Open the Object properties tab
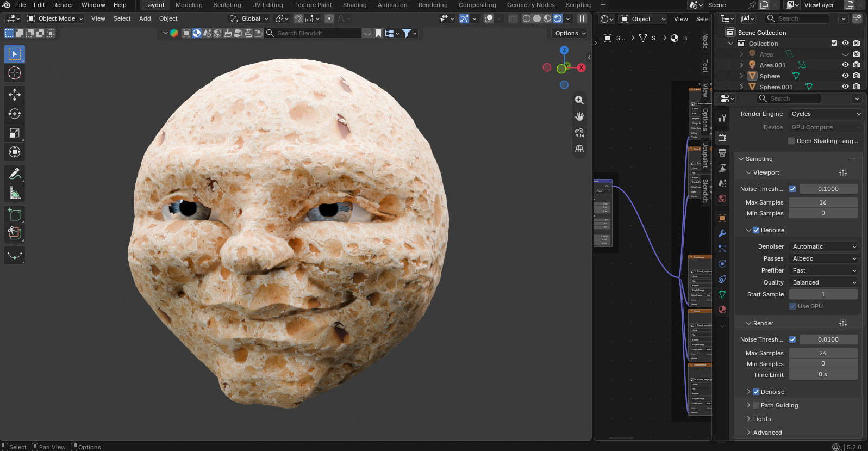 [x=722, y=218]
